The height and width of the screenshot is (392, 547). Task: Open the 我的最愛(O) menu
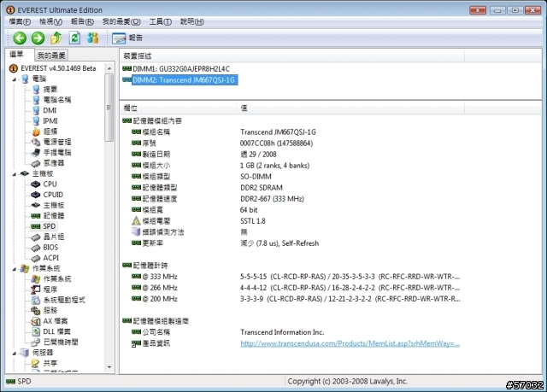pyautogui.click(x=121, y=21)
